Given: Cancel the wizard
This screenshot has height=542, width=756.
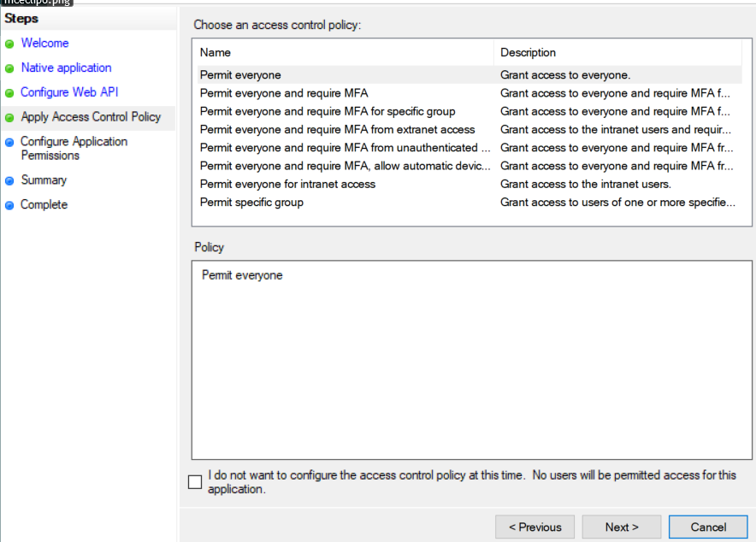Looking at the screenshot, I should pos(708,527).
